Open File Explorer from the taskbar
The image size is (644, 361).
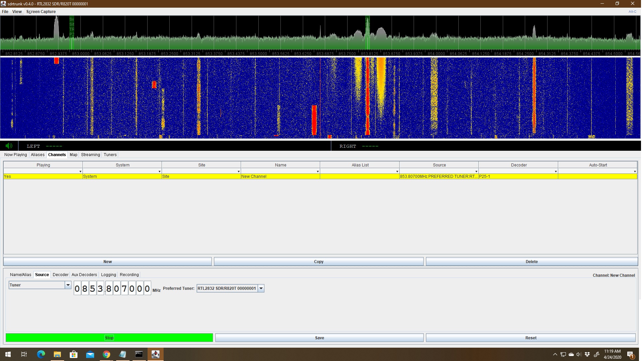coord(57,354)
